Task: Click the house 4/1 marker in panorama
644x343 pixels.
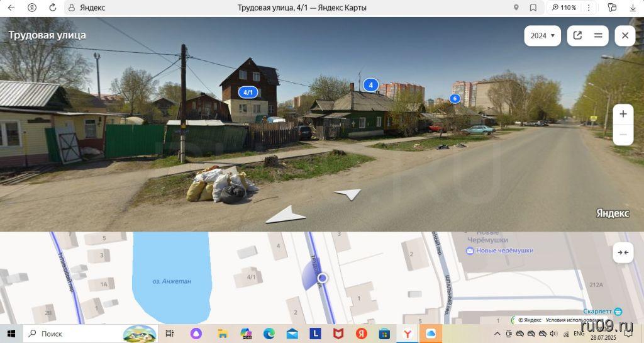Action: coord(248,93)
